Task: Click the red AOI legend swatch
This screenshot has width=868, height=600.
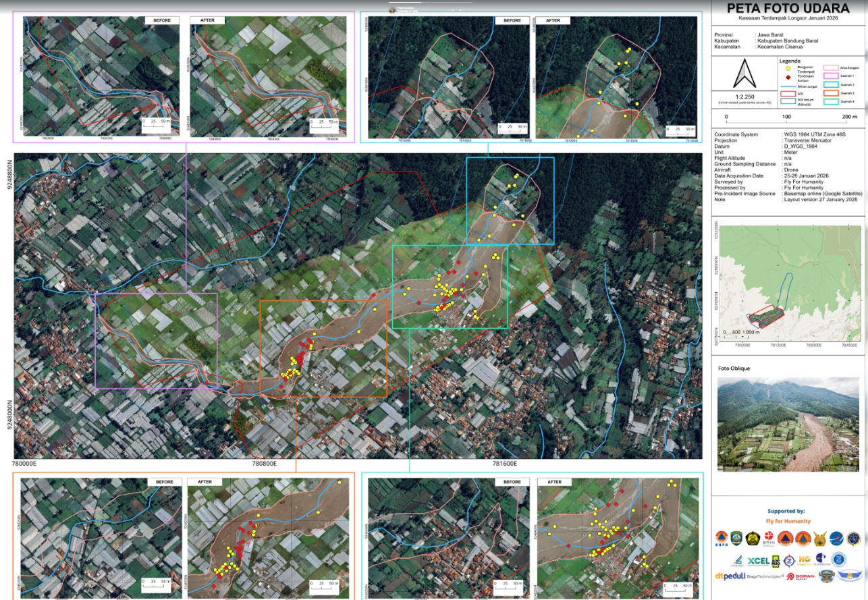Action: coord(788,94)
